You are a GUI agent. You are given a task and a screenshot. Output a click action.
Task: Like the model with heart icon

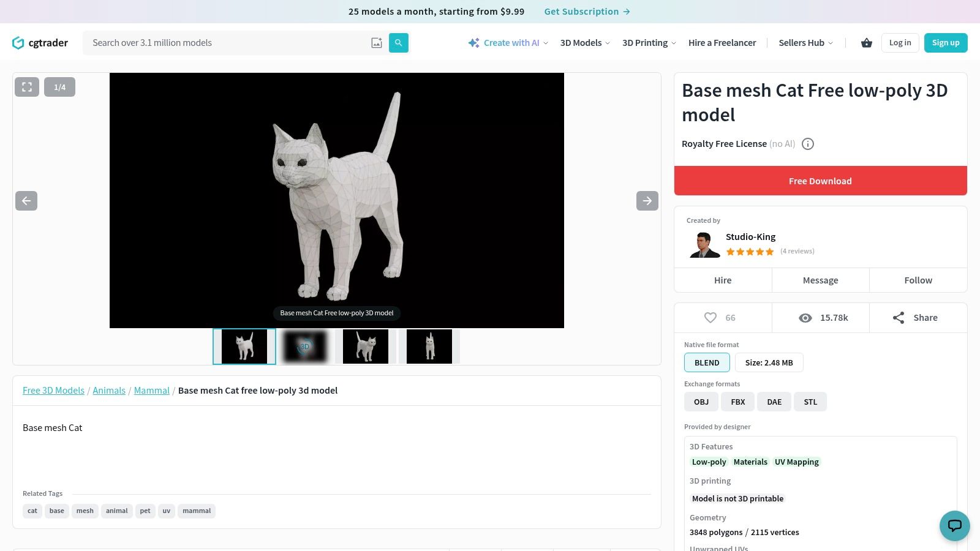[x=710, y=318]
